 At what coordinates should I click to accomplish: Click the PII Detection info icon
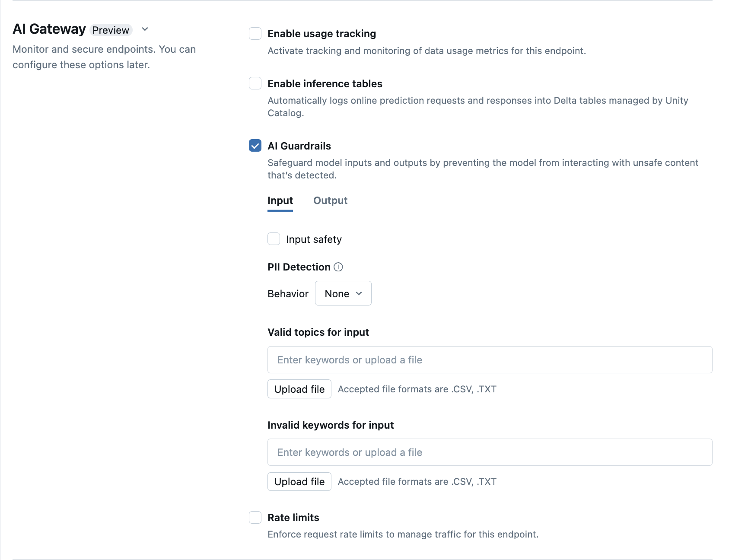[338, 267]
